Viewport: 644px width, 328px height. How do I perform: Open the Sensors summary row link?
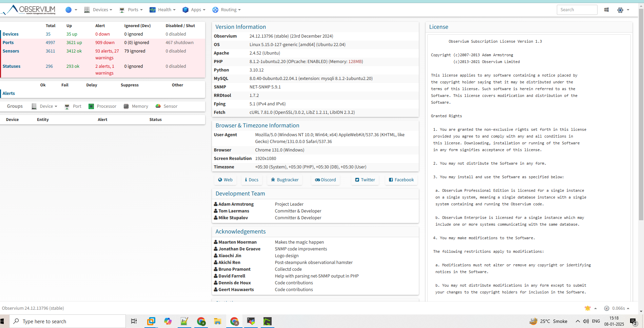tap(11, 51)
